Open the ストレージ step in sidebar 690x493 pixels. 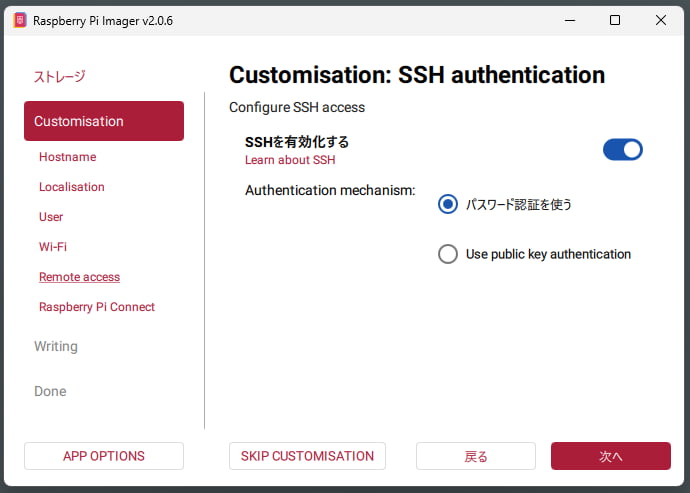[60, 76]
